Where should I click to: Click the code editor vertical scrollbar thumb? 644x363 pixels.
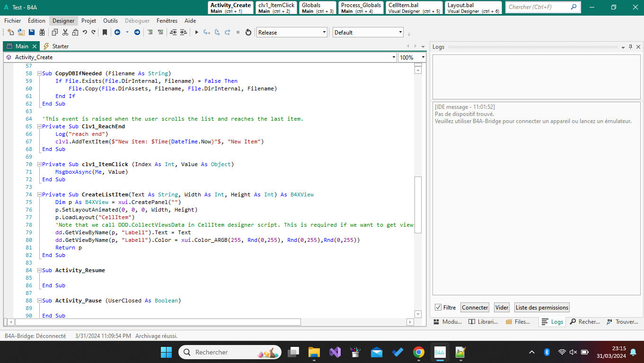pos(418,205)
